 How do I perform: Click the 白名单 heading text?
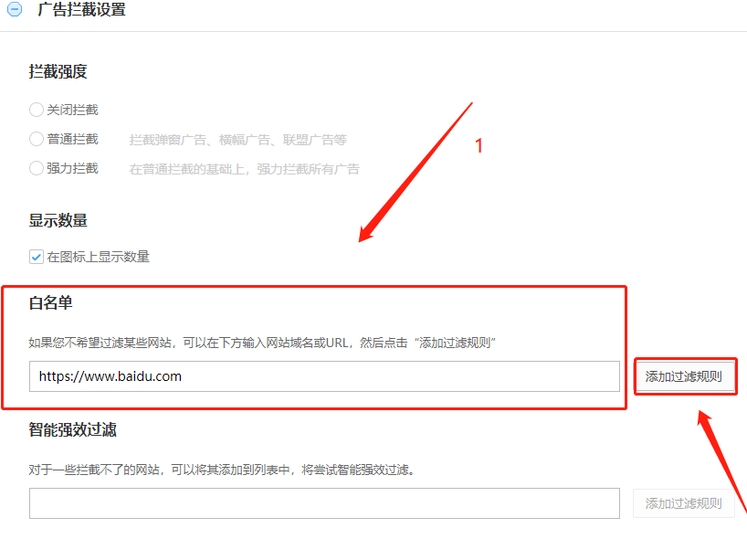(x=50, y=303)
